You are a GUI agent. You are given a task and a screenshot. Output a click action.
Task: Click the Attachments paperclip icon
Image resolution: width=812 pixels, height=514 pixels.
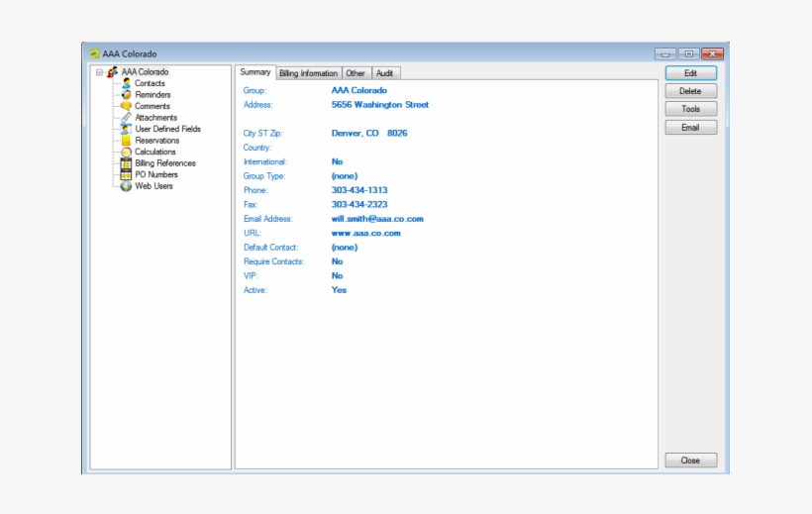pos(127,118)
